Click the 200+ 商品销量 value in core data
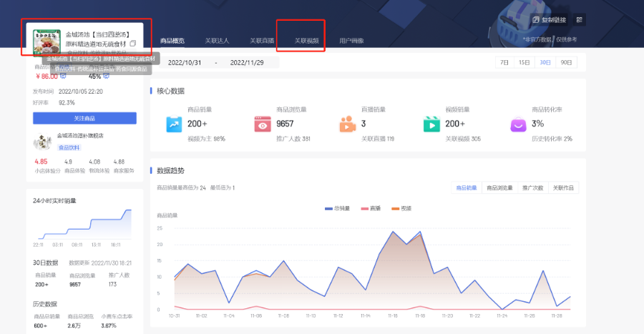The image size is (644, 334). (x=197, y=124)
